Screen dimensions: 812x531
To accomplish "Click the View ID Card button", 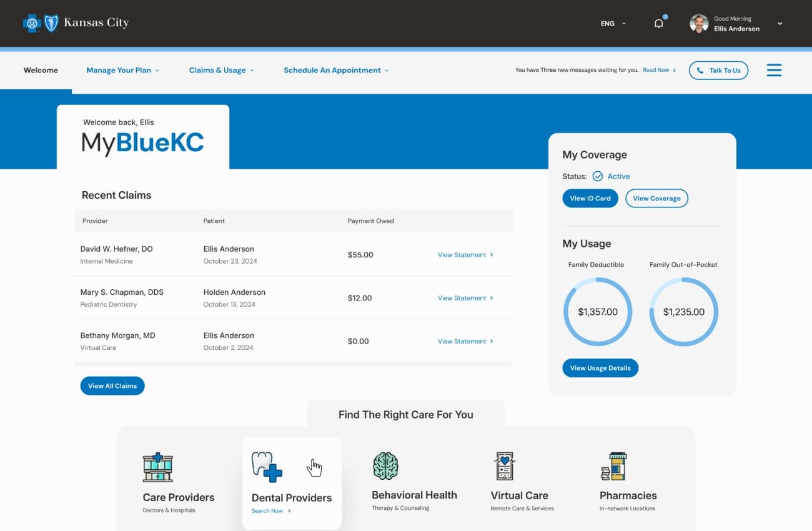I will coord(590,198).
